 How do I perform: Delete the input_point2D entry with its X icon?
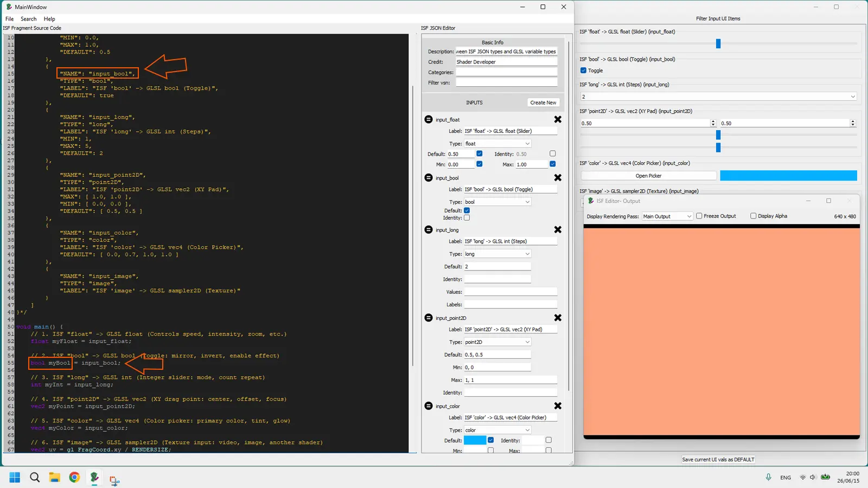pos(558,318)
